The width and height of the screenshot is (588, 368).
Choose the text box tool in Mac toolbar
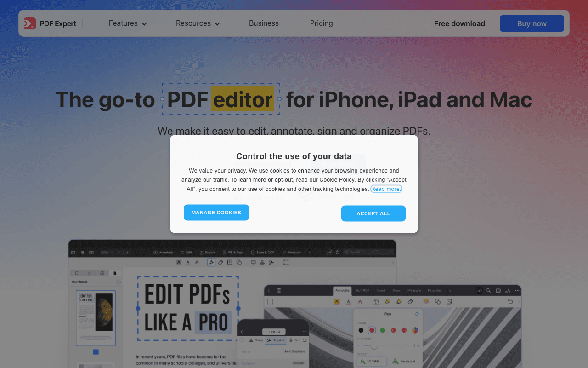pos(230,262)
